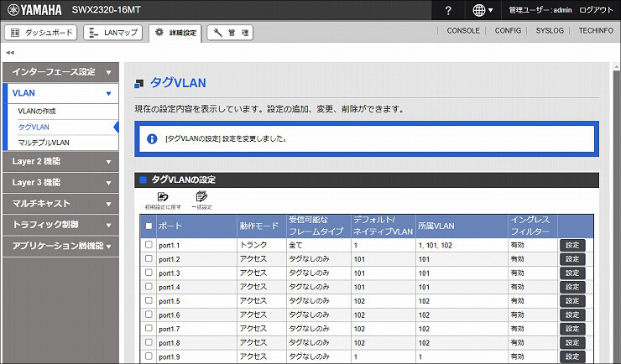This screenshot has width=621, height=364.
Task: Click the Yamaha logo
Action: (34, 10)
